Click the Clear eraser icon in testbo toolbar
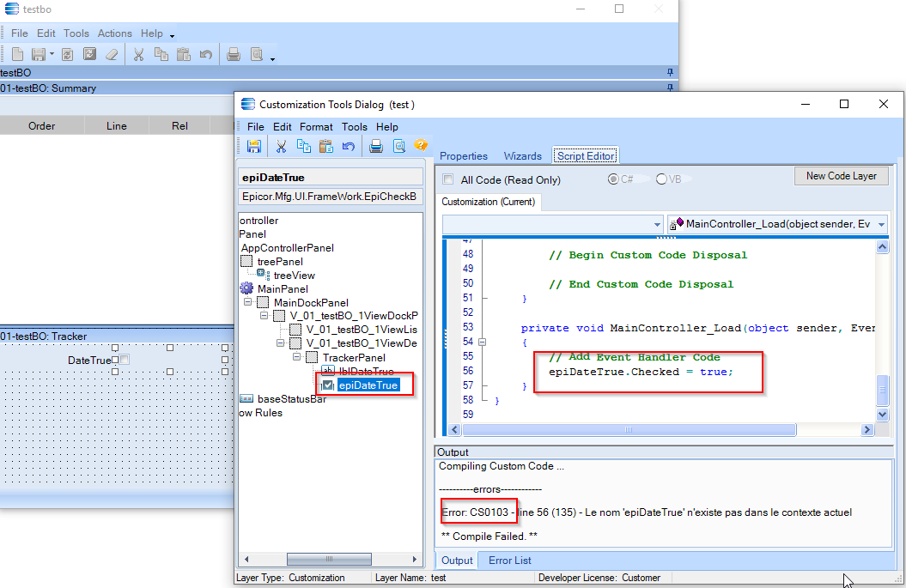 click(x=112, y=54)
